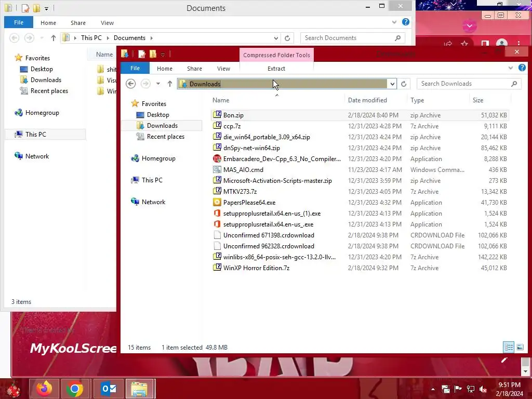Select Microsoft-Activation-Scripts-master.zip file
Screen dimensions: 532x399
(x=277, y=180)
